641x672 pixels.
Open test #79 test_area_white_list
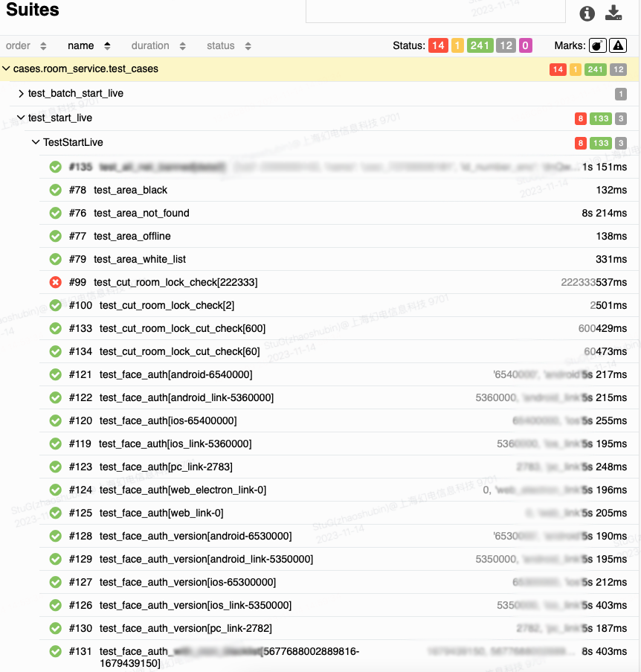point(339,259)
